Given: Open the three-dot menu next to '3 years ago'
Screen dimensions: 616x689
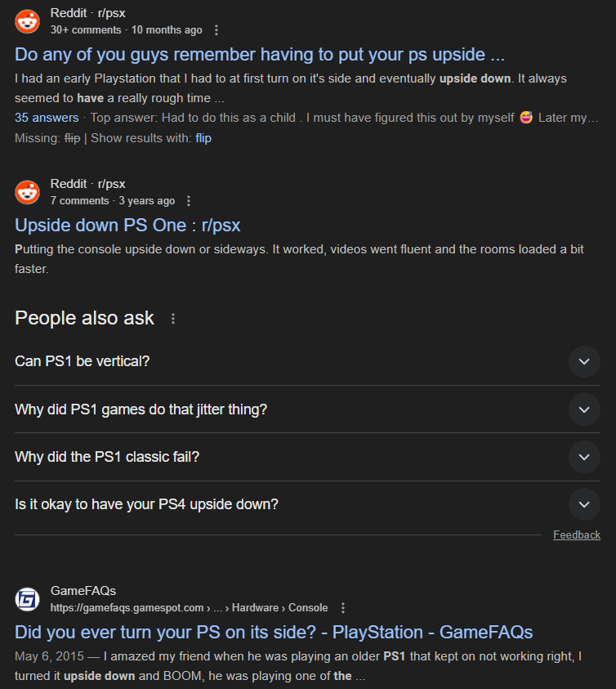Looking at the screenshot, I should (189, 201).
